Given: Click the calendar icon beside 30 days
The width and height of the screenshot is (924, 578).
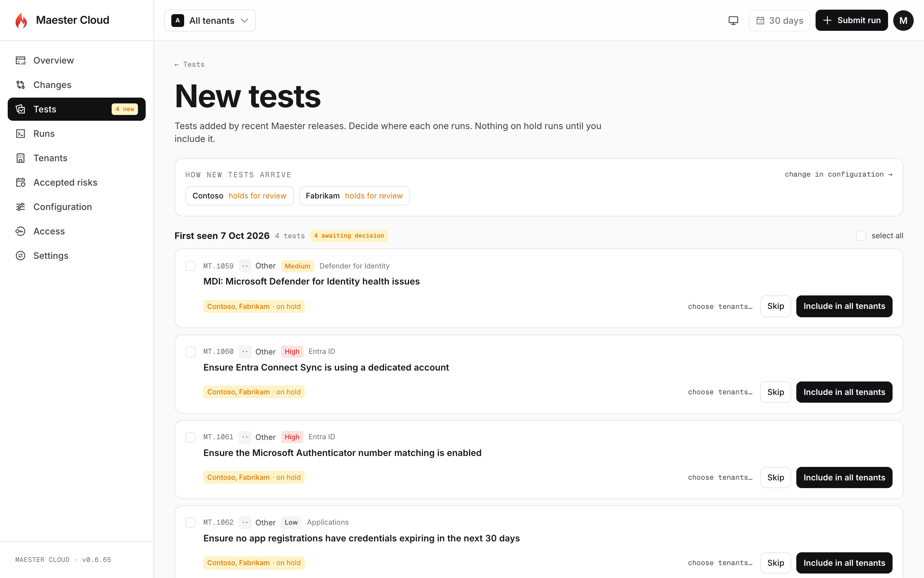Looking at the screenshot, I should point(760,21).
